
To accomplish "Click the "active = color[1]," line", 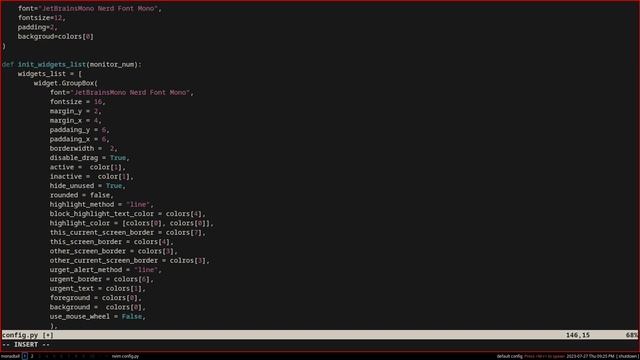I will coord(88,167).
